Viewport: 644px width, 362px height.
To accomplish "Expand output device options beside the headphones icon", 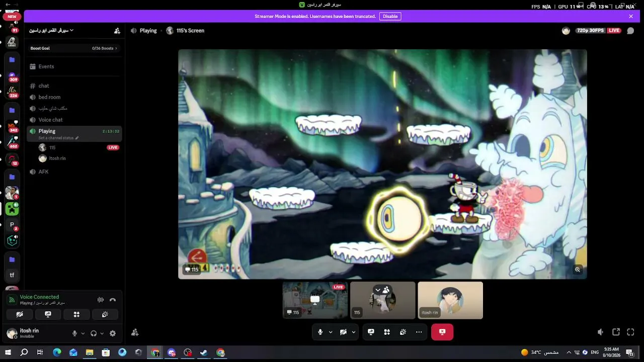I will [102, 333].
